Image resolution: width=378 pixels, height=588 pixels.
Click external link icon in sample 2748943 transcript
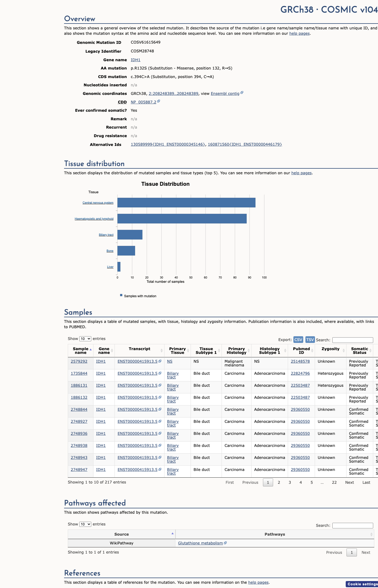160,457
